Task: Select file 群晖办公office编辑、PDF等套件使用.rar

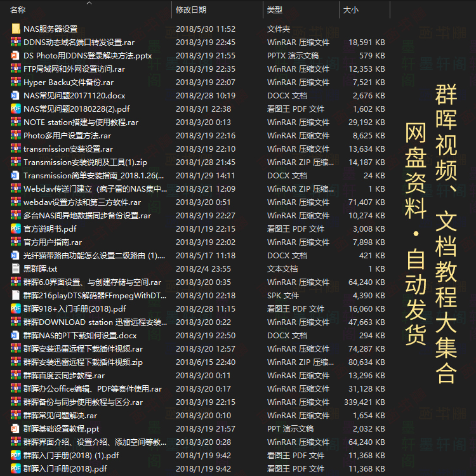Action: tap(93, 389)
